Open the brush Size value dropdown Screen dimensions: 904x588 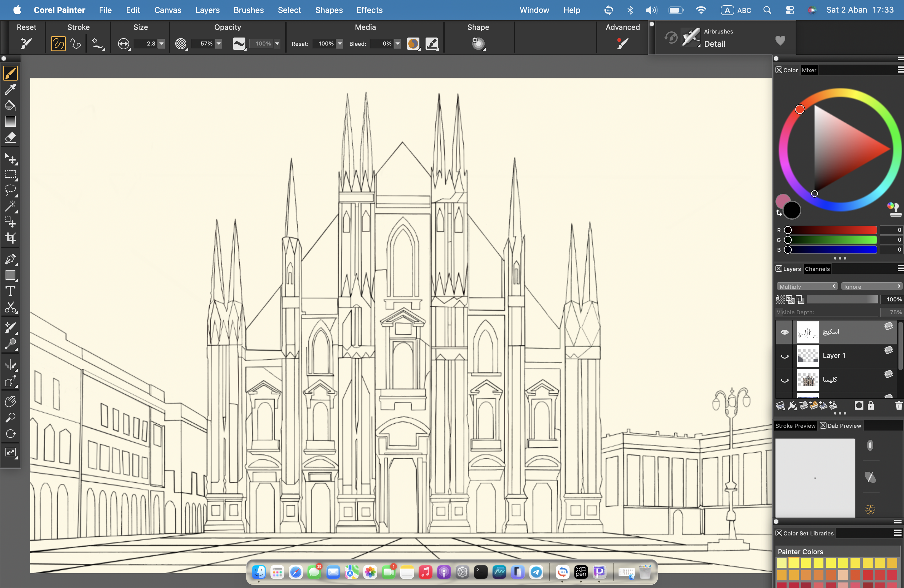click(161, 44)
